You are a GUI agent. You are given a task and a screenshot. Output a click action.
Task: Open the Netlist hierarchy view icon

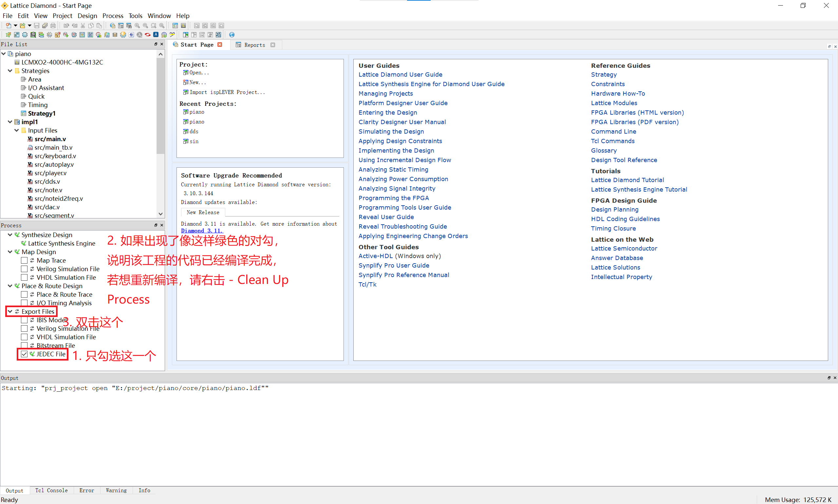point(41,35)
